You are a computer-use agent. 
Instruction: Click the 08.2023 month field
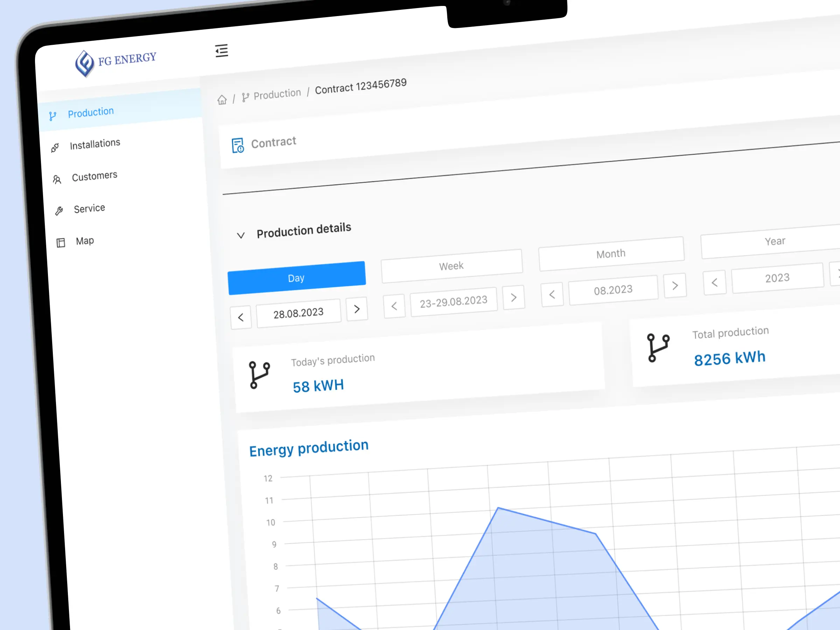click(613, 290)
